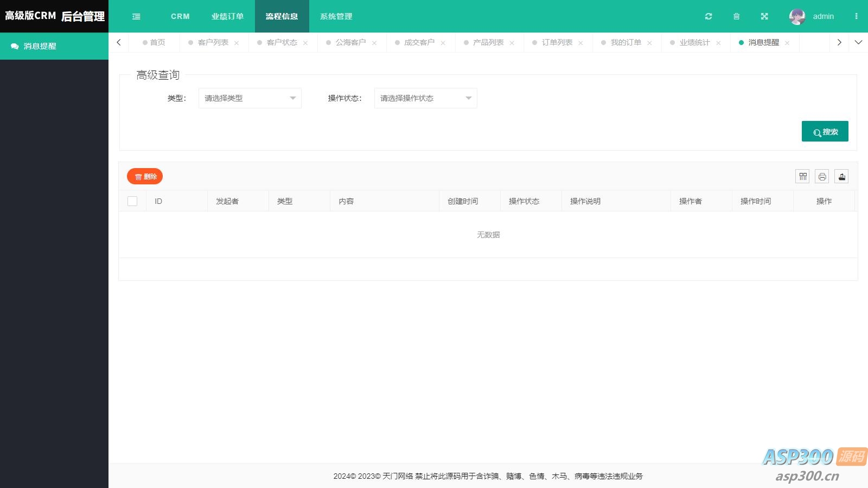Image resolution: width=868 pixels, height=488 pixels.
Task: Open the 操作状态 dropdown
Action: tap(425, 98)
